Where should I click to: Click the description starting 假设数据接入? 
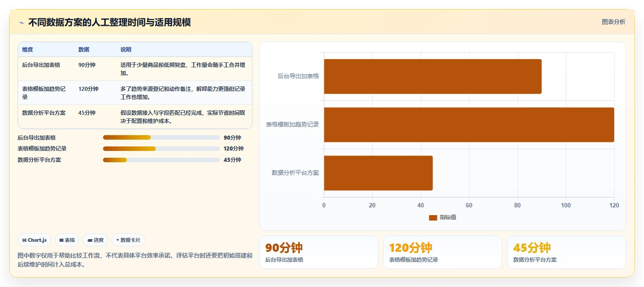183,117
